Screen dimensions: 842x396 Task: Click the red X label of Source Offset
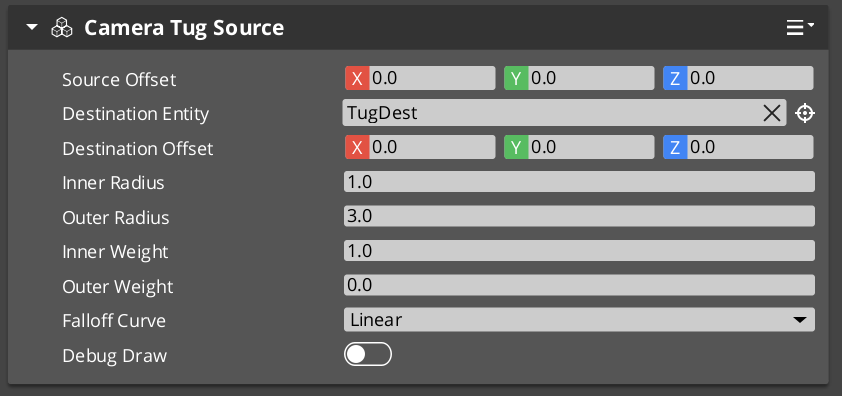click(357, 78)
